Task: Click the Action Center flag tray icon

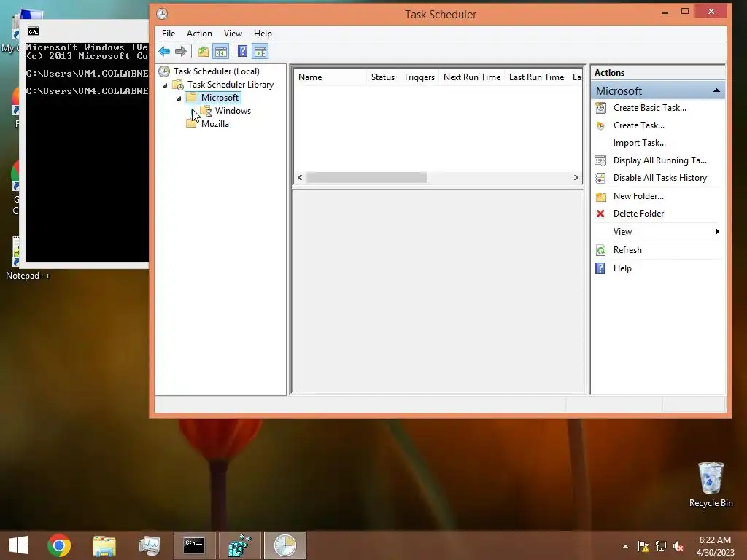Action: coord(643,546)
